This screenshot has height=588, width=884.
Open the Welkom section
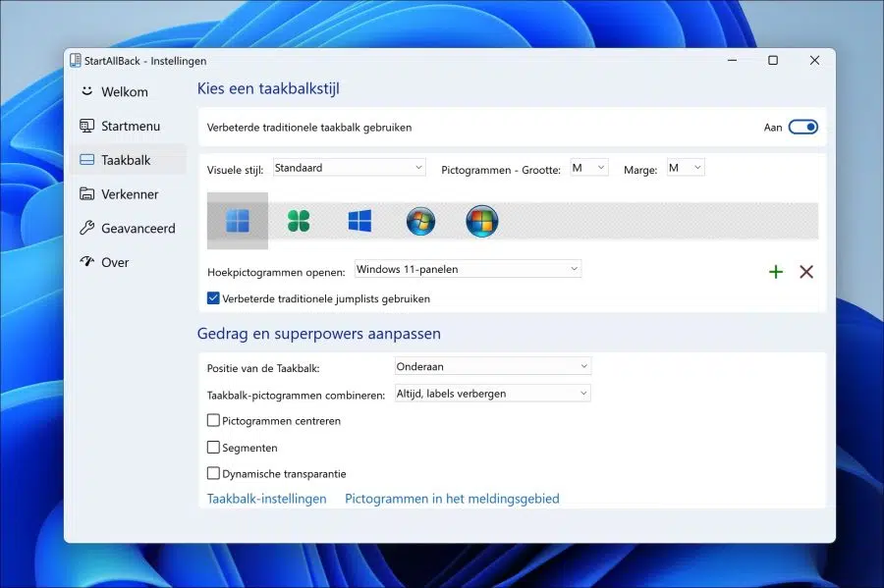[x=128, y=92]
